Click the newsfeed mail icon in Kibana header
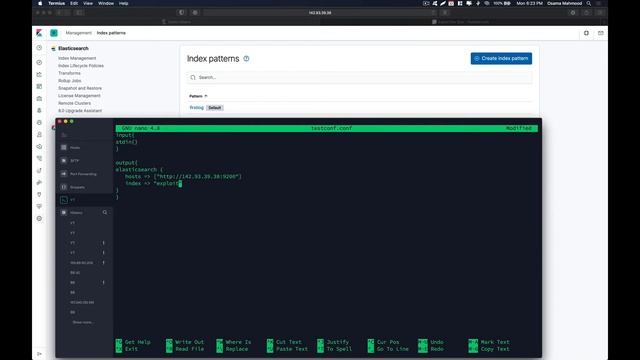Screen dimensions: 640x360 click(600, 33)
